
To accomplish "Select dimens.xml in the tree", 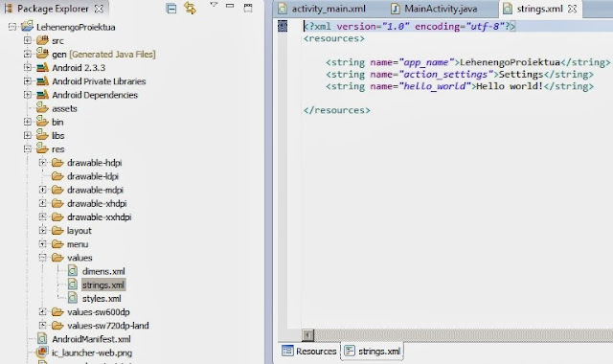I will coord(103,271).
